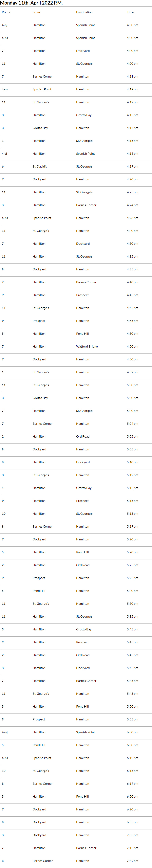The width and height of the screenshot is (152, 868).
Task: Select the 4:24 pm time entry
Action: click(x=132, y=205)
